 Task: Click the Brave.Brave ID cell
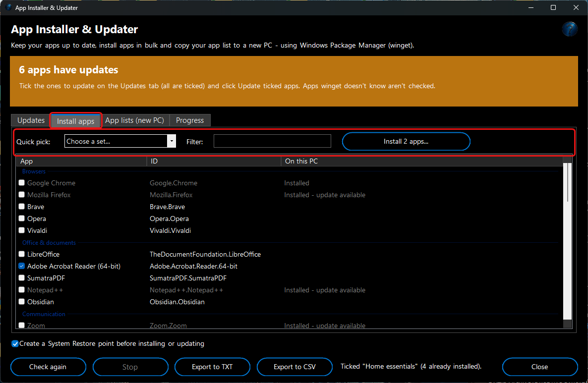tap(167, 207)
